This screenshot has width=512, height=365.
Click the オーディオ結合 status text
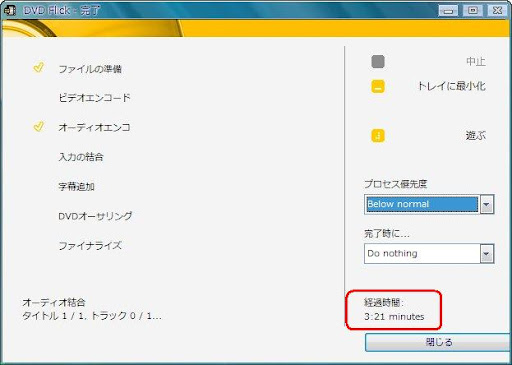54,302
